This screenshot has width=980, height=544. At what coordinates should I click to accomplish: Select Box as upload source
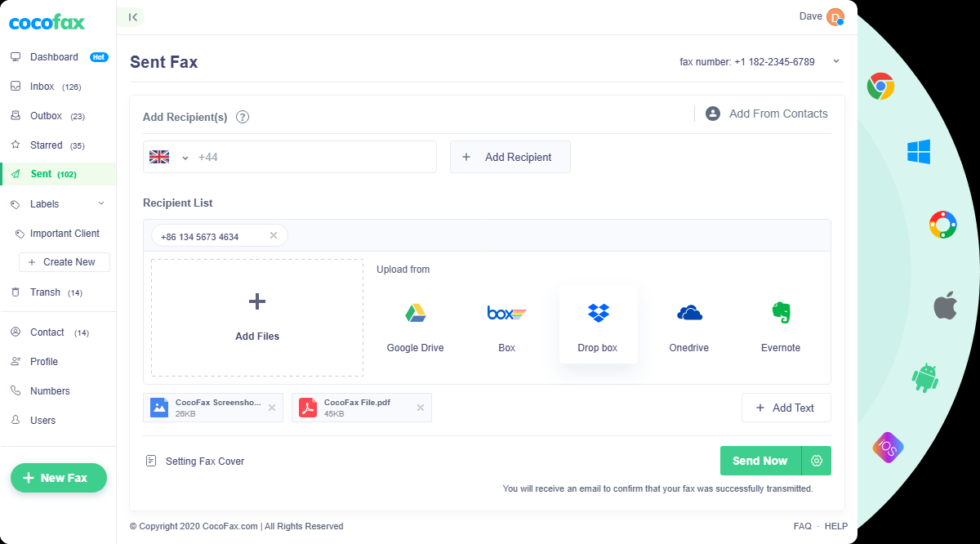(506, 313)
